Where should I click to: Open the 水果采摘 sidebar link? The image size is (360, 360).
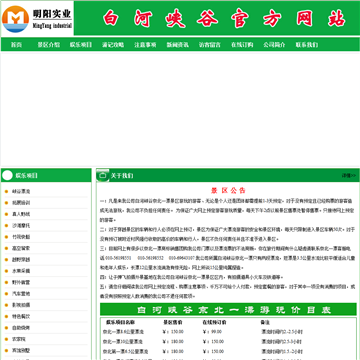(x=21, y=271)
